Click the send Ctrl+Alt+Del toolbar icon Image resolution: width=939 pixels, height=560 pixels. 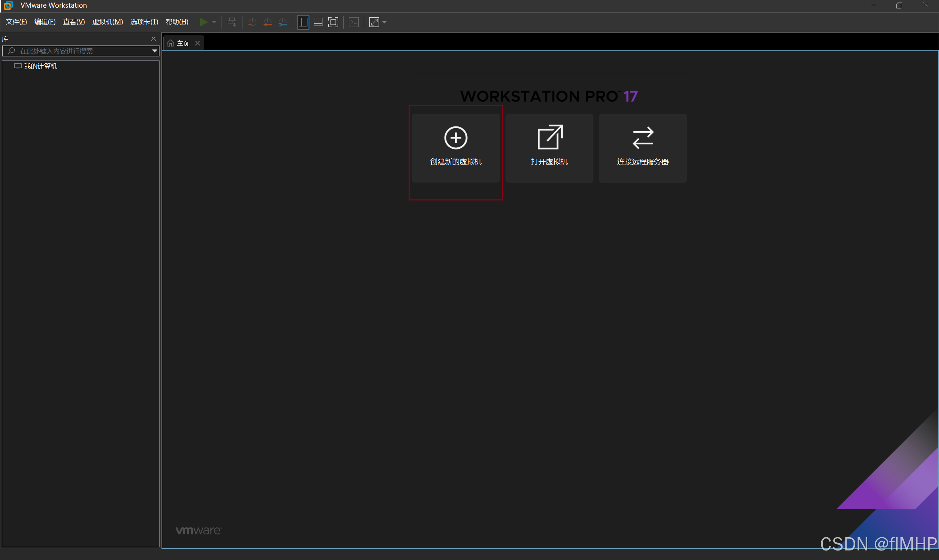click(232, 22)
